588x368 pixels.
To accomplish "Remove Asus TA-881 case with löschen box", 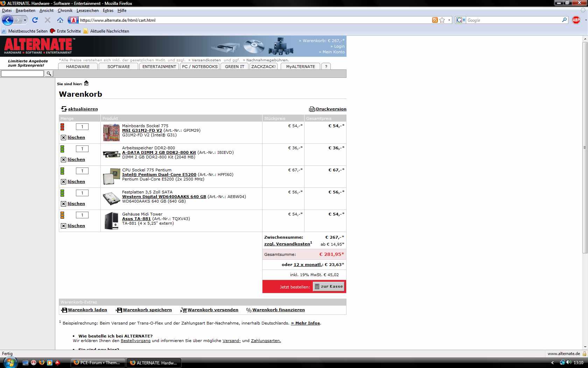I will pyautogui.click(x=63, y=226).
